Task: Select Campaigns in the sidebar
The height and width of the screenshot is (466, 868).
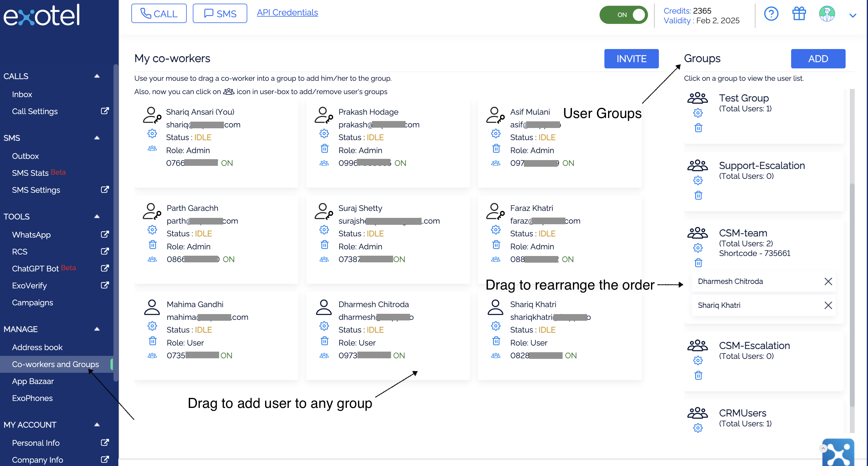Action: [32, 302]
